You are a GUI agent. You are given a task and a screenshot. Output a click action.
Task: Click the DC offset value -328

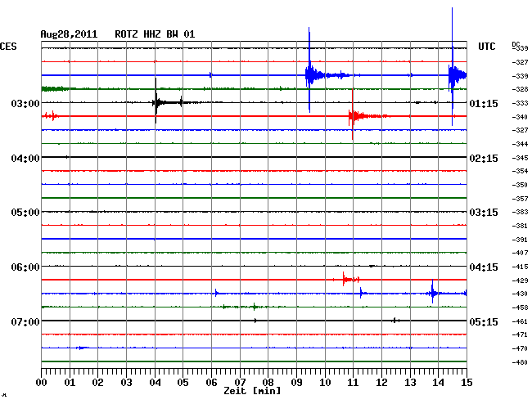pyautogui.click(x=520, y=89)
